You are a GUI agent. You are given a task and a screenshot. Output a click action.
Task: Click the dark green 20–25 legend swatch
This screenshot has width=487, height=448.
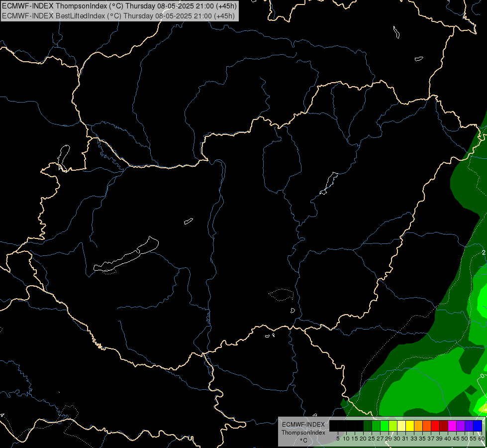[368, 426]
